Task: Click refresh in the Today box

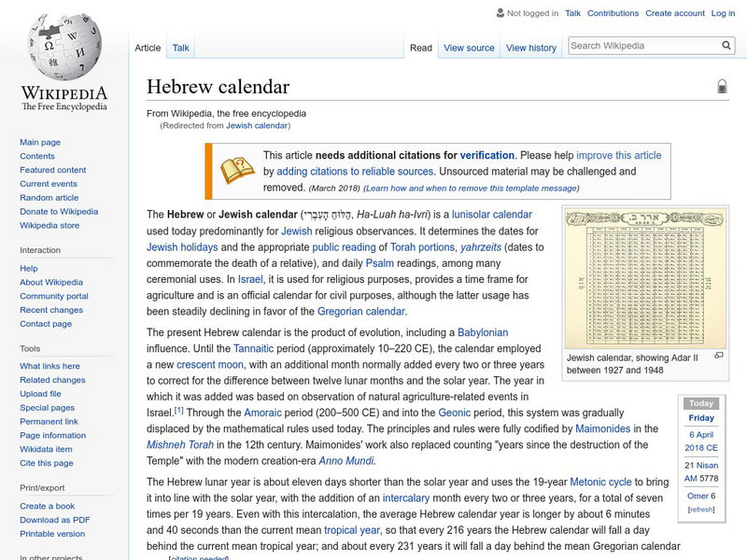Action: [701, 510]
